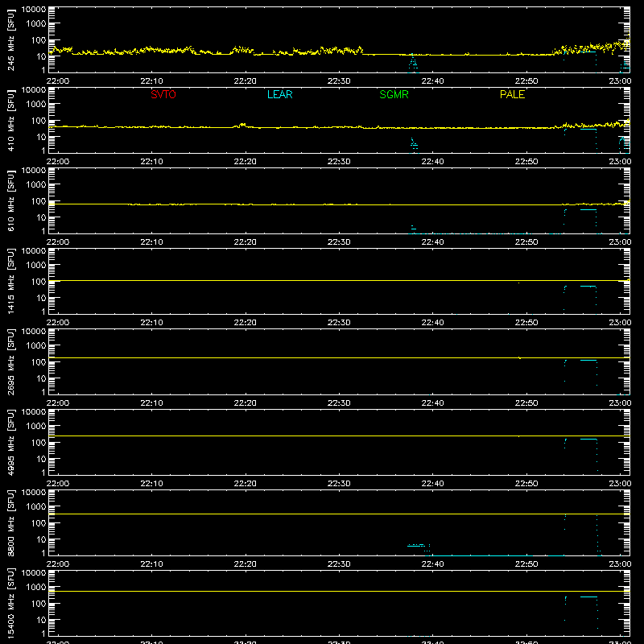Click the cyan LEAR spike near 22:38 at 245 MHz
The image size is (644, 644).
[413, 63]
